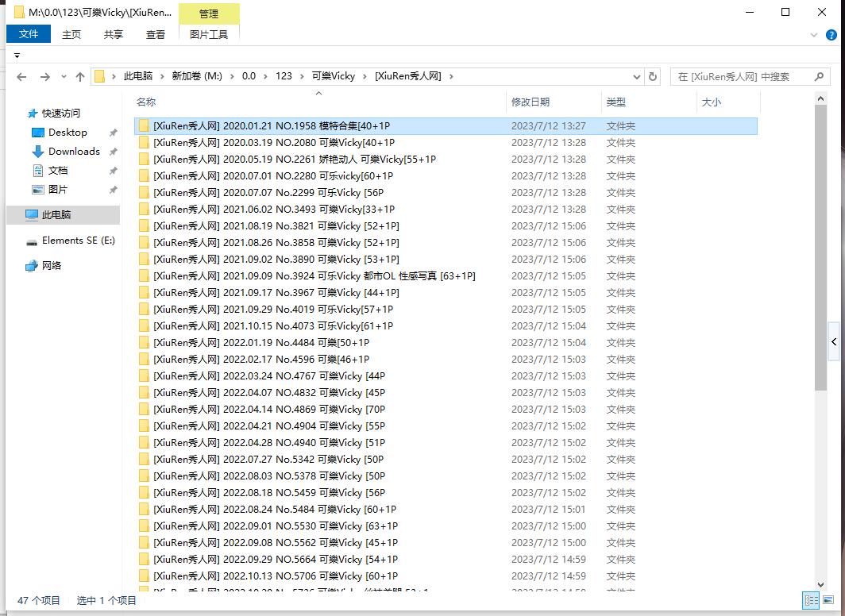Click folder icon of No.3924 row
The image size is (845, 616).
coord(144,276)
